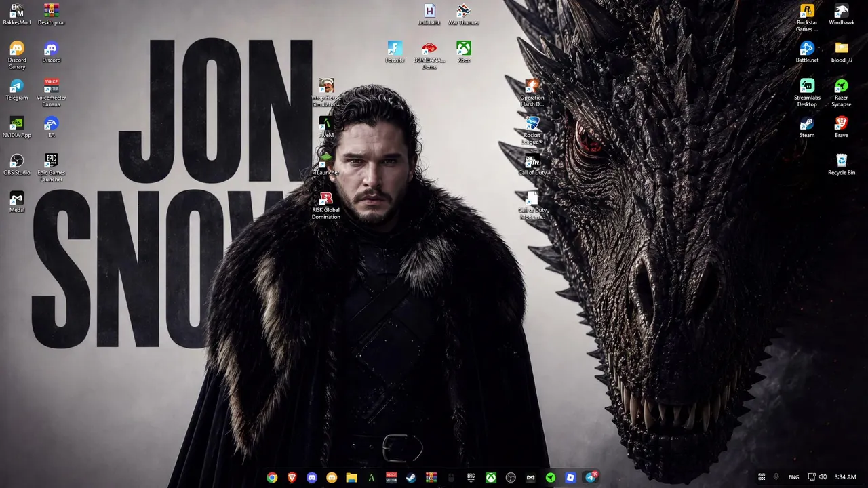Viewport: 868px width, 488px height.
Task: Select the Call of Duty Modern... shortcut
Action: 532,205
